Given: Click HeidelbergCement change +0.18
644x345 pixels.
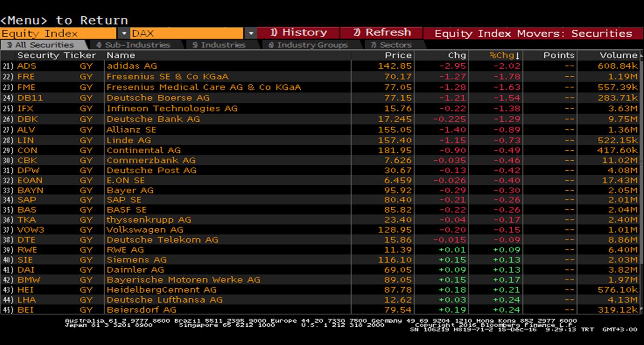Looking at the screenshot, I should pyautogui.click(x=452, y=290).
